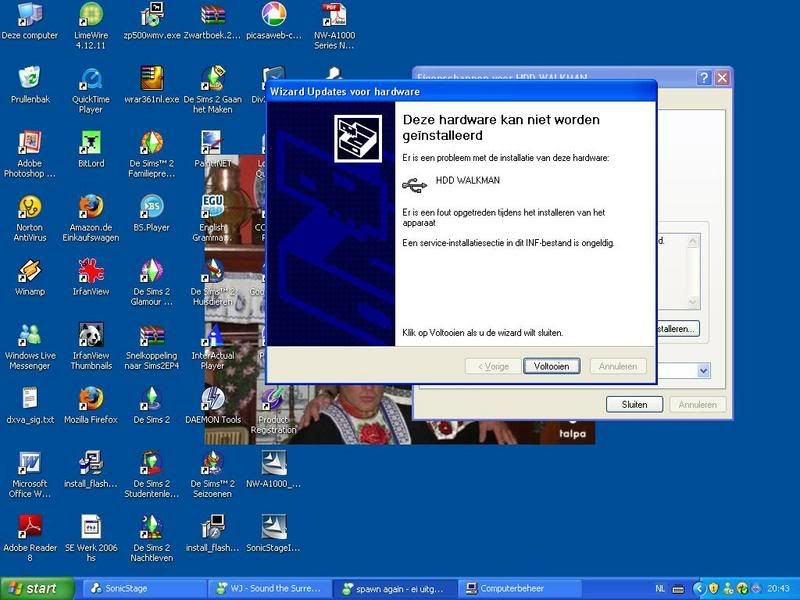Click Annuleren in the hardware wizard
The image size is (800, 600).
[x=618, y=366]
